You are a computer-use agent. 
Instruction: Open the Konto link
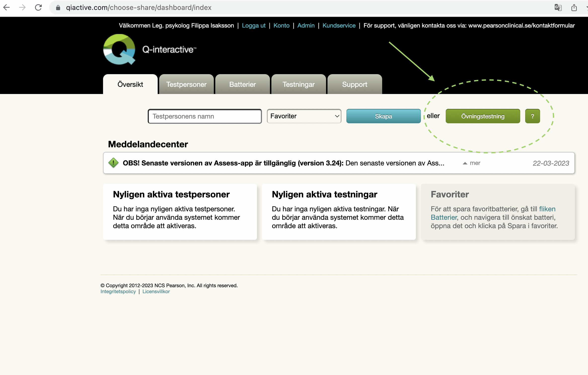[281, 26]
